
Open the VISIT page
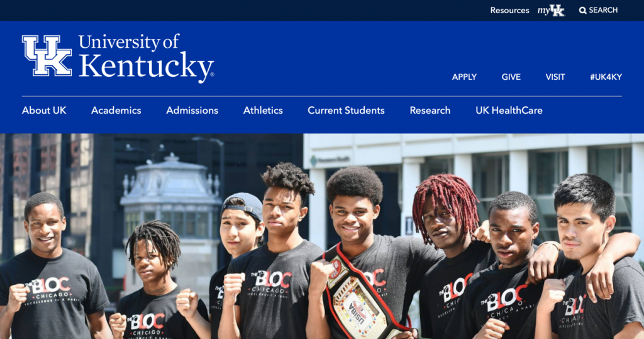tap(555, 77)
